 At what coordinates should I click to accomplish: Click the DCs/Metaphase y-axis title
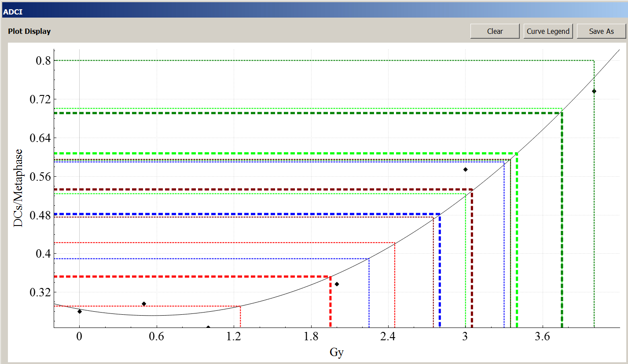pos(18,188)
